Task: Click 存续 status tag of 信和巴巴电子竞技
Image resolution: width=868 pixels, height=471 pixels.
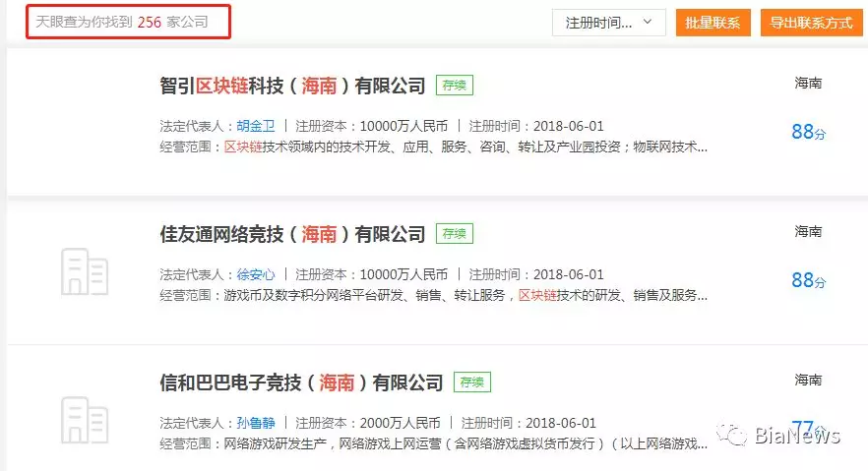Action: (472, 382)
